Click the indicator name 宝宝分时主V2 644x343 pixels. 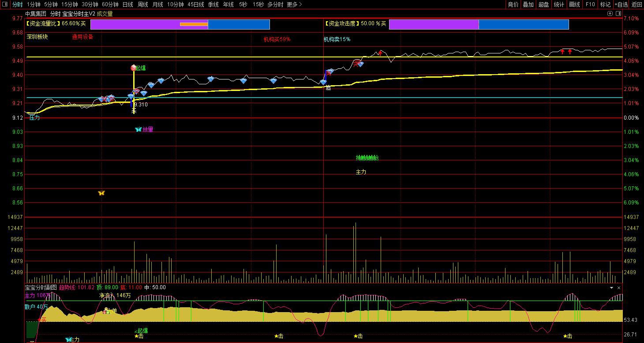click(79, 14)
